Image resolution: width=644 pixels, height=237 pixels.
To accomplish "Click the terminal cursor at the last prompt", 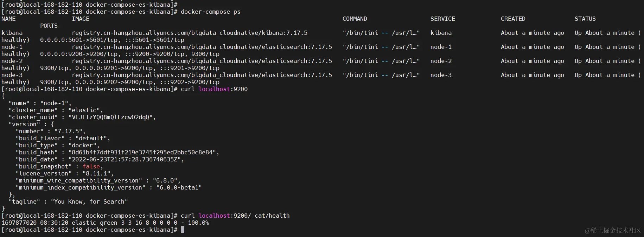I will (x=183, y=230).
